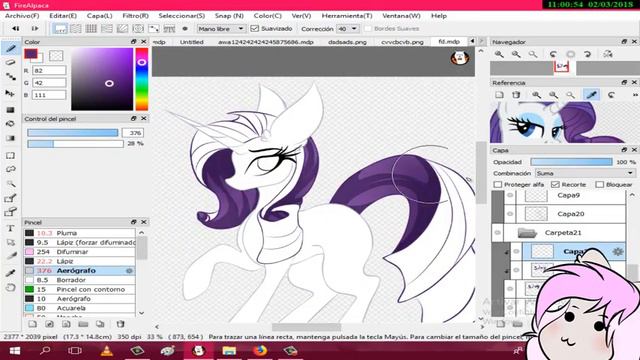The height and width of the screenshot is (360, 640).
Task: Click the canvas horizontal scrollbar
Action: click(x=306, y=327)
